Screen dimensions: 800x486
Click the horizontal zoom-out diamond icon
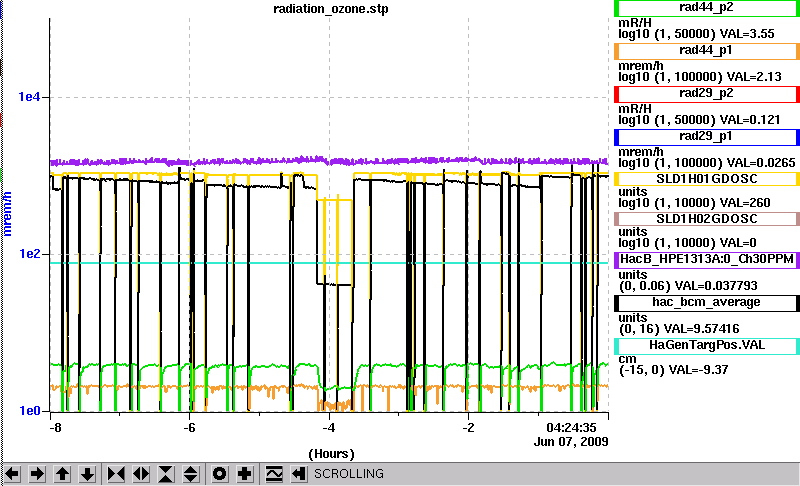[x=141, y=474]
